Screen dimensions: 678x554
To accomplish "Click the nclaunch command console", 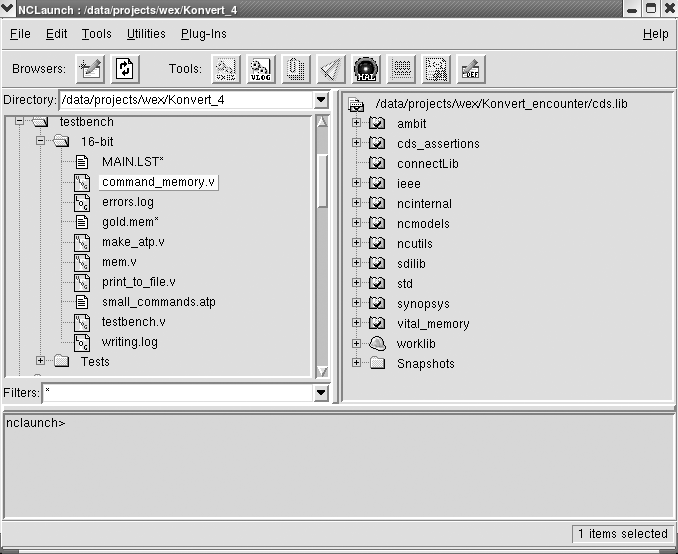I will [x=339, y=466].
